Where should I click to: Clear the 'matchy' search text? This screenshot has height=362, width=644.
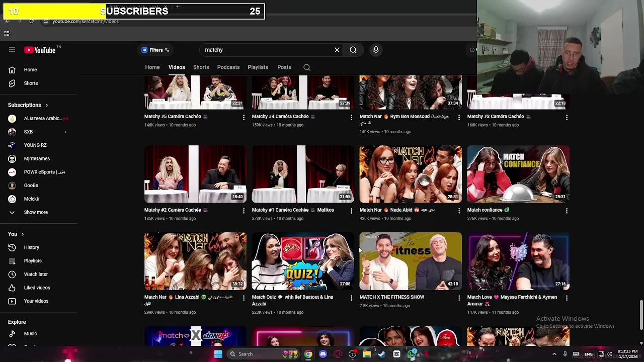coord(337,50)
